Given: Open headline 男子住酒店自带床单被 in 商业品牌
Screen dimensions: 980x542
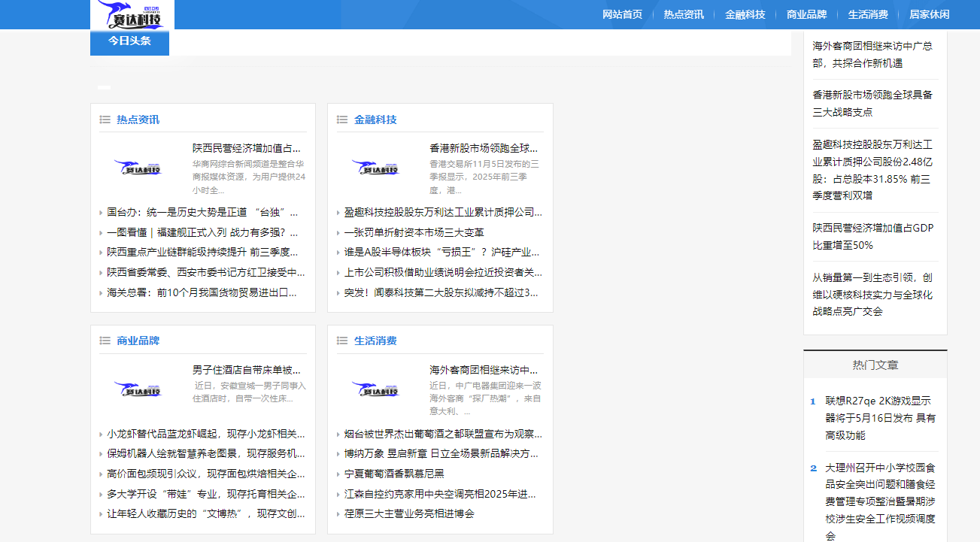Looking at the screenshot, I should (247, 370).
